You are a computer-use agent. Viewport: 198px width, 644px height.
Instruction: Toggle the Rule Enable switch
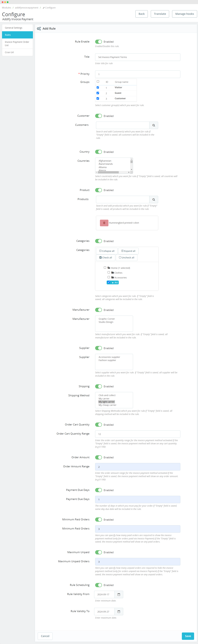[x=99, y=42]
